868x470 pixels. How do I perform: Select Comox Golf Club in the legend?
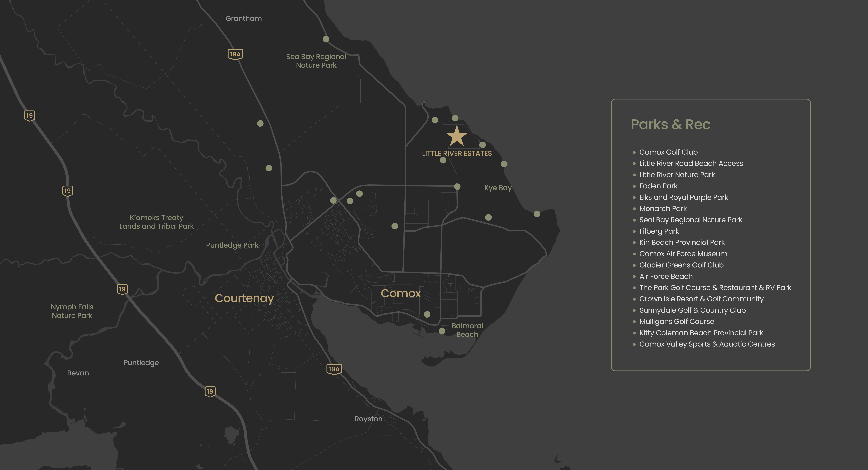tap(668, 152)
